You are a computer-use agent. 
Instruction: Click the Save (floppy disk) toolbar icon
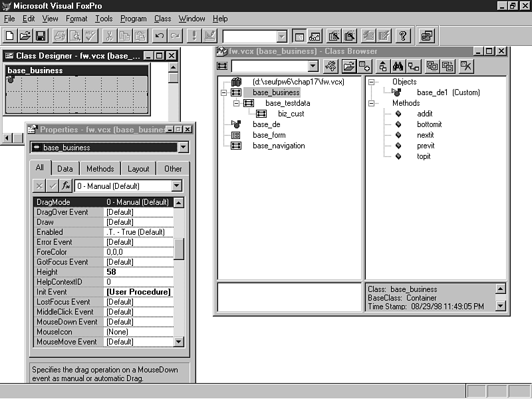pos(41,35)
